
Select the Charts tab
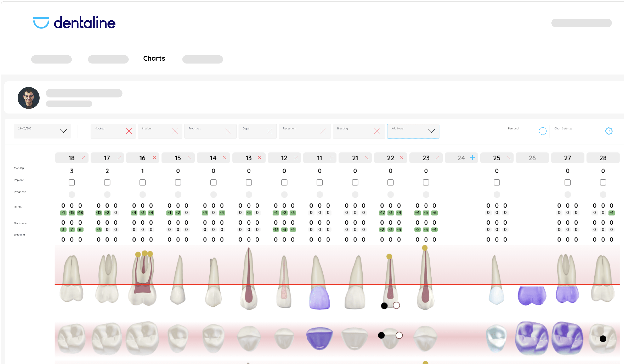tap(154, 58)
